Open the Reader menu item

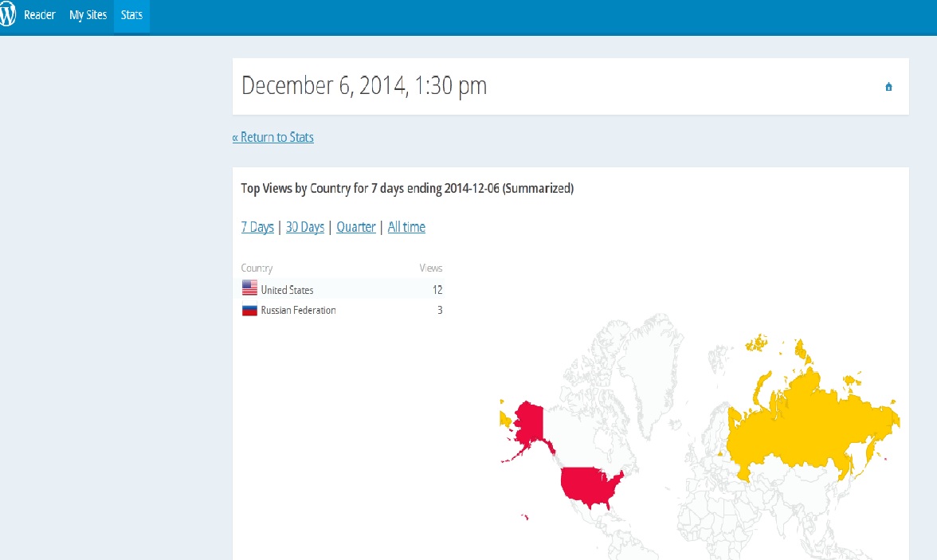coord(39,15)
